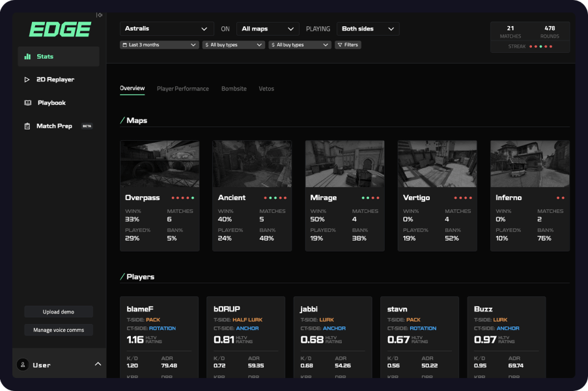Screen dimensions: 588x391
Task: Click the 2D Replayer play icon
Action: pos(27,80)
